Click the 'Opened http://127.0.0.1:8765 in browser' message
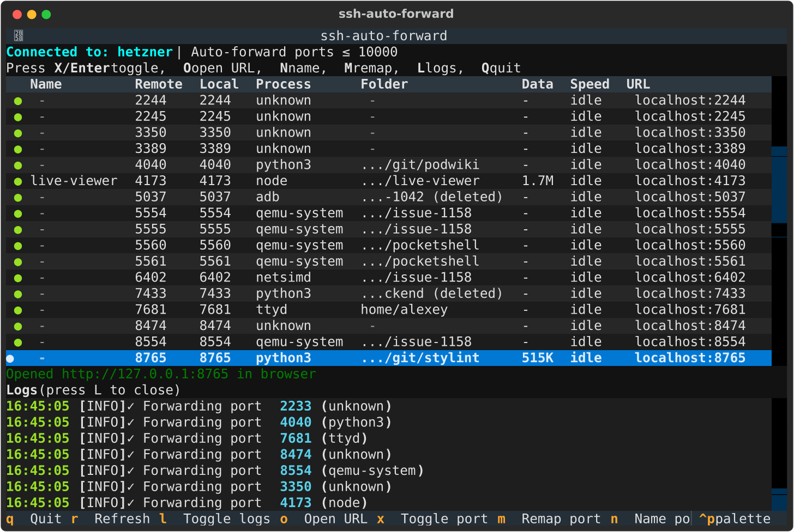794x532 pixels. [161, 374]
